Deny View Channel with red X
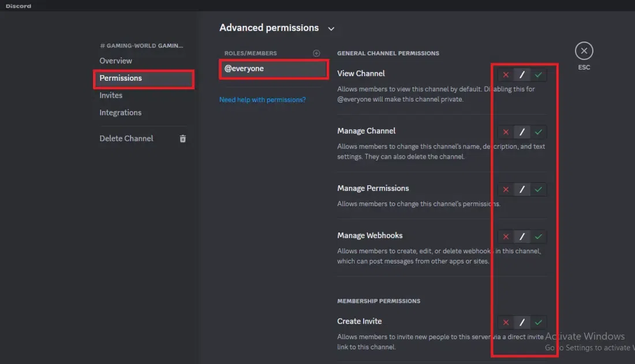The image size is (635, 364). 506,75
